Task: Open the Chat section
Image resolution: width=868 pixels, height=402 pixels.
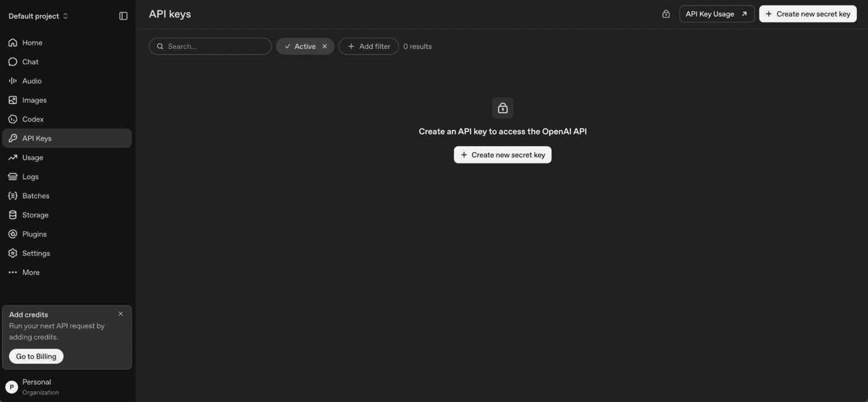Action: pyautogui.click(x=67, y=62)
